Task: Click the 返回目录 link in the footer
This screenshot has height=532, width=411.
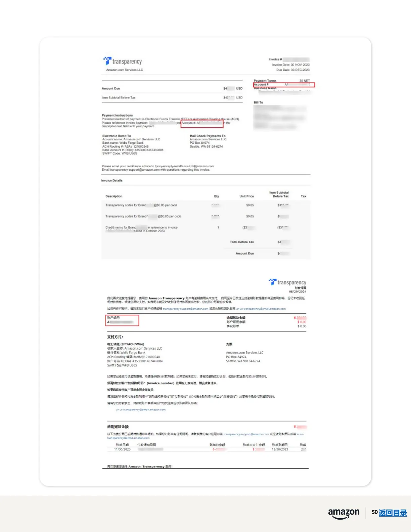Action: (393, 513)
